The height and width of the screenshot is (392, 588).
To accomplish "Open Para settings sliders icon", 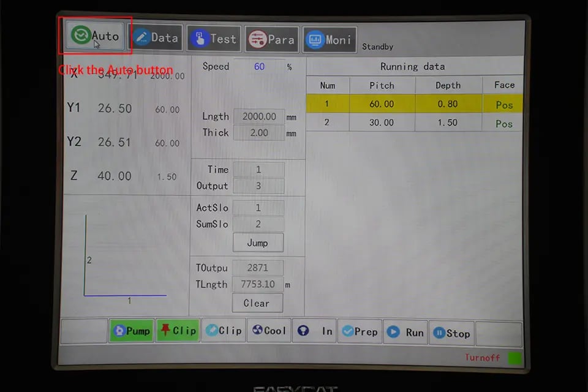I will tap(257, 40).
